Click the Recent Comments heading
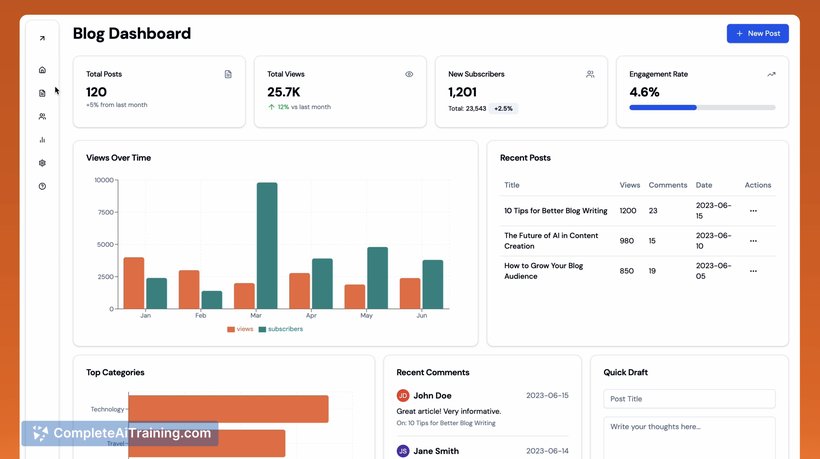 coord(432,372)
